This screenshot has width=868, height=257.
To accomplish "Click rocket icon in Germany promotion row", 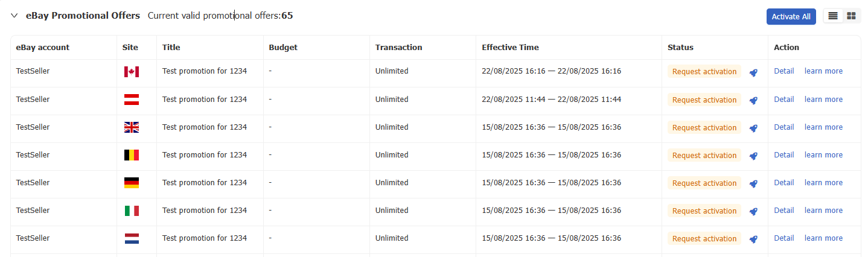I will pyautogui.click(x=753, y=183).
